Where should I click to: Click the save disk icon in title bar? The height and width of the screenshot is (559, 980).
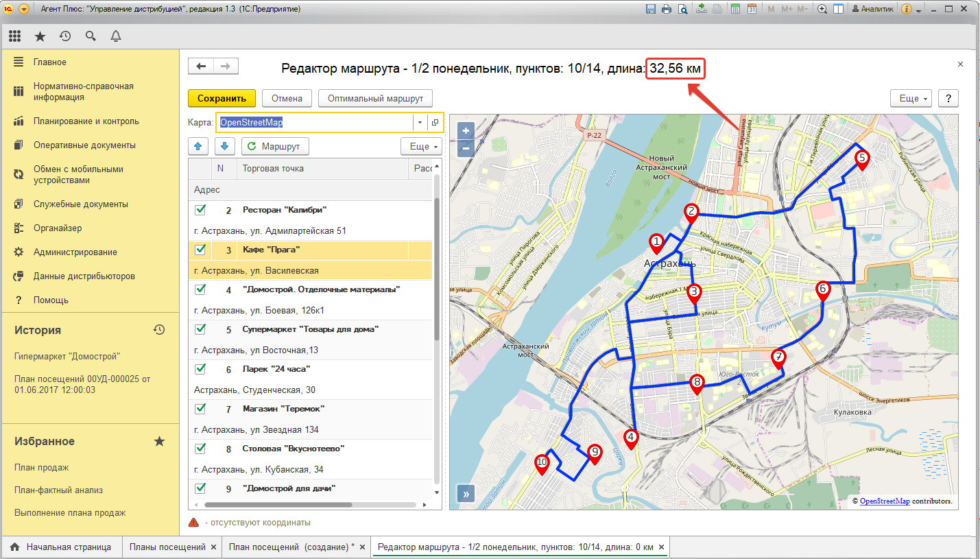(x=651, y=9)
